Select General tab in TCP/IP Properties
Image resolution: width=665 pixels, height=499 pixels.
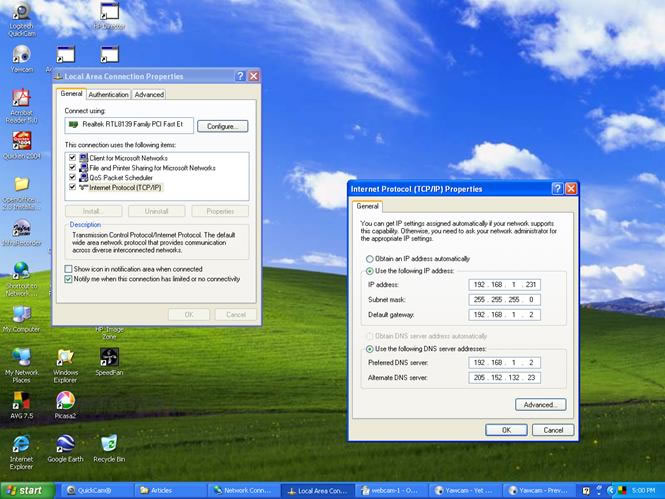[x=367, y=206]
